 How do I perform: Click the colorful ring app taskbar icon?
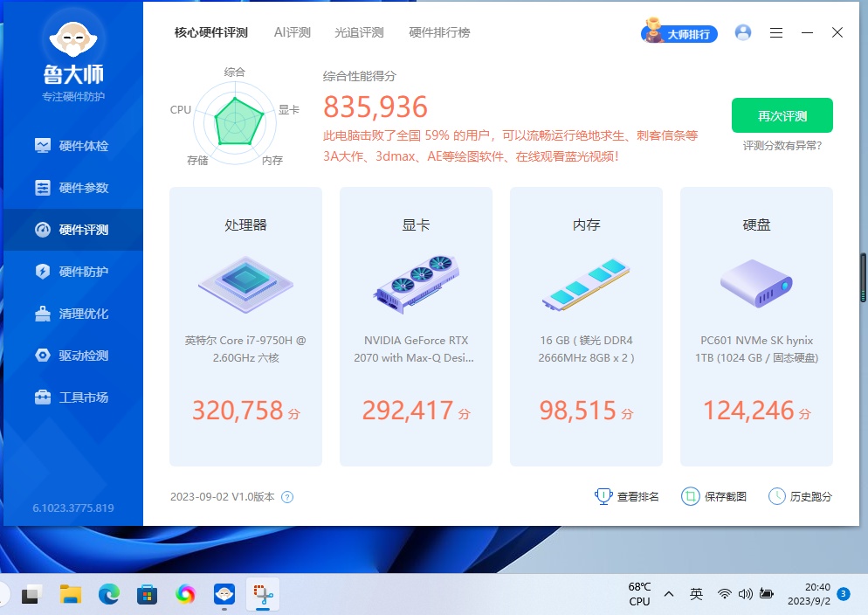pyautogui.click(x=185, y=595)
